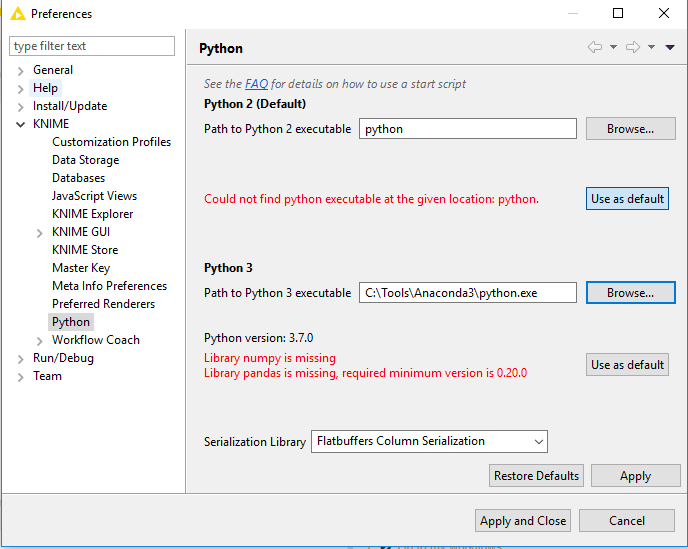The width and height of the screenshot is (688, 549).
Task: Set Python 3 as default
Action: [x=627, y=365]
